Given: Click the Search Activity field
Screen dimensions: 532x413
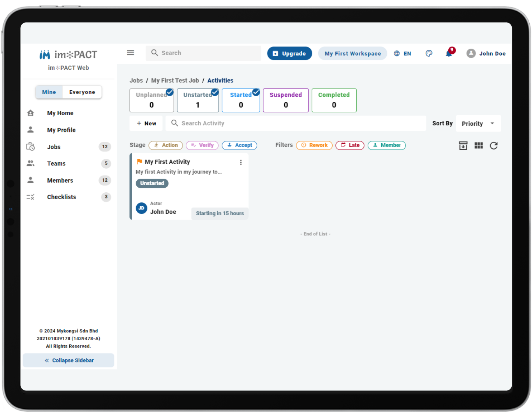Looking at the screenshot, I should (x=296, y=123).
